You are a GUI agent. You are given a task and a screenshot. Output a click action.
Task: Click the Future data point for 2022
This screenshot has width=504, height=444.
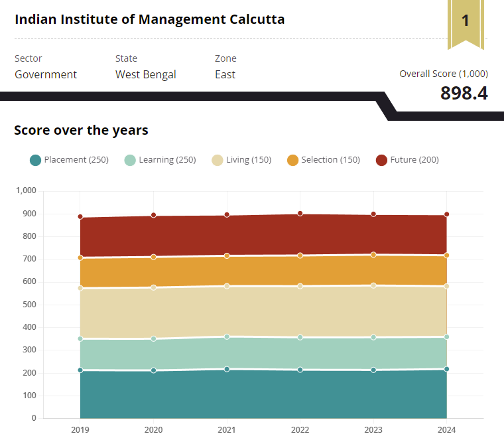pos(300,214)
